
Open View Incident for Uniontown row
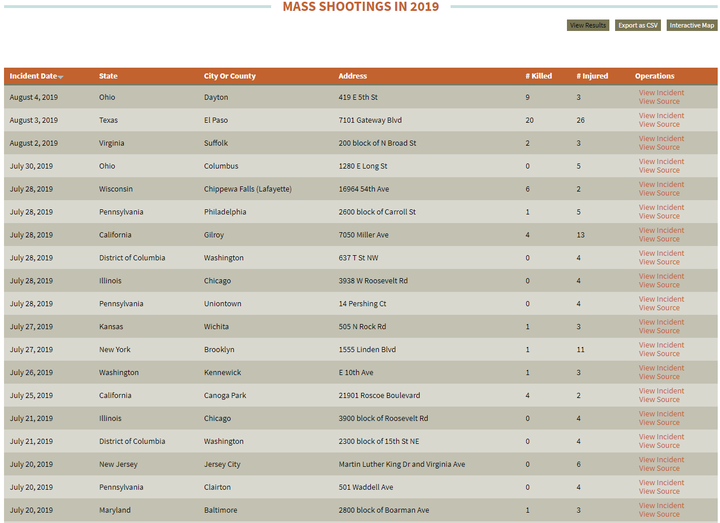661,299
